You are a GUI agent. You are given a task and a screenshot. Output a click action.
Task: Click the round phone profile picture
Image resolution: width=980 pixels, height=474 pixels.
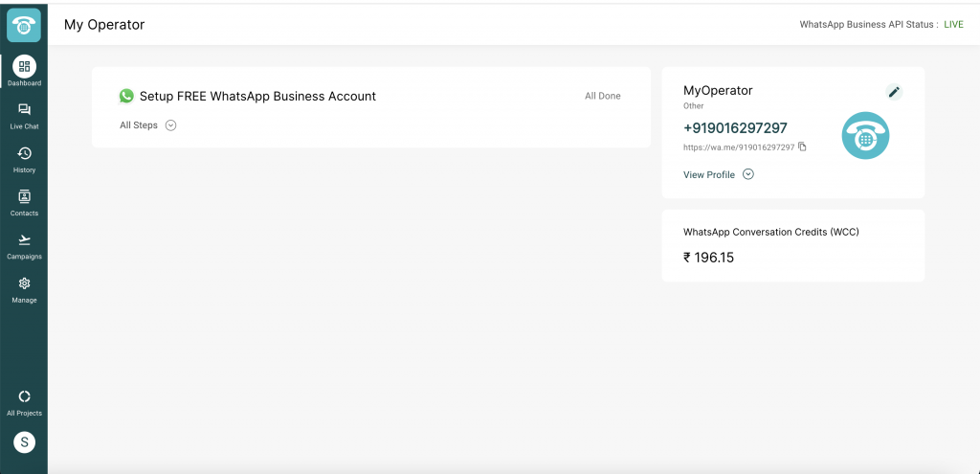point(865,136)
